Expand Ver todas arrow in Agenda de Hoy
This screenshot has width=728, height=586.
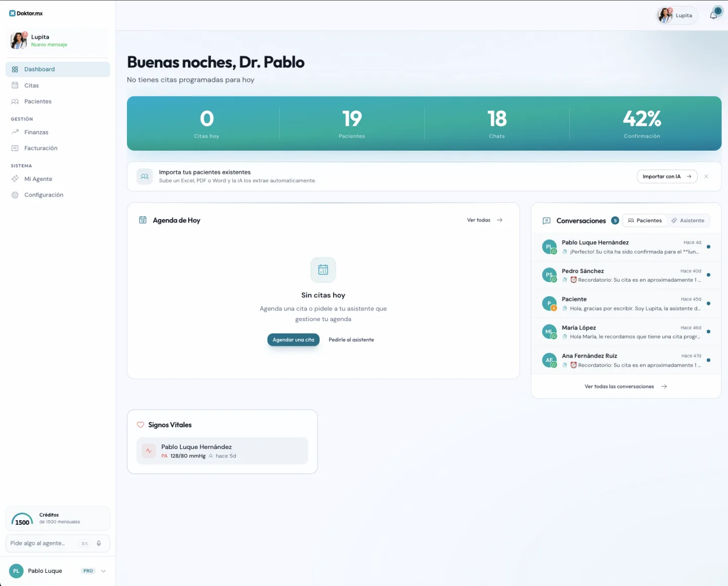click(499, 220)
